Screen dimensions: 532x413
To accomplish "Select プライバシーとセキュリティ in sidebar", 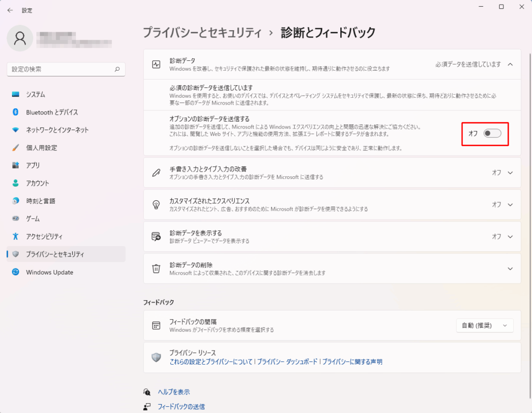I will tap(66, 254).
